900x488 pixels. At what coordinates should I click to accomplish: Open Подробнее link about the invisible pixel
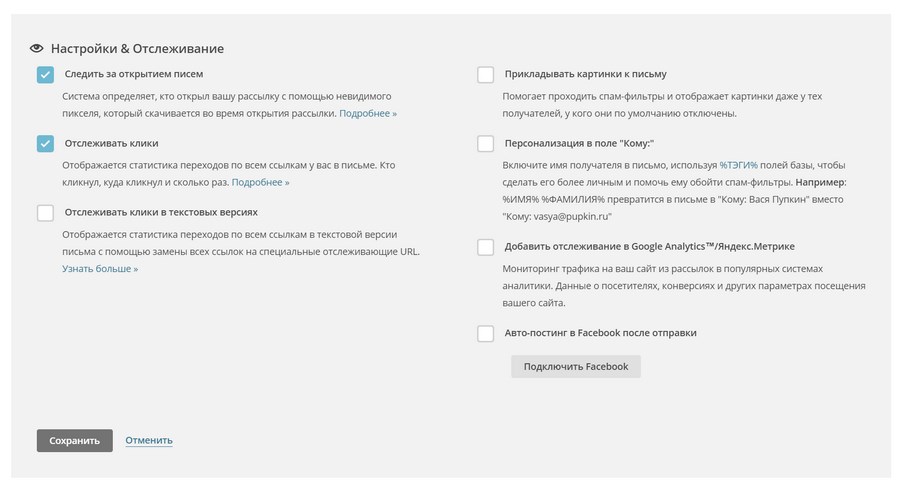pyautogui.click(x=368, y=114)
